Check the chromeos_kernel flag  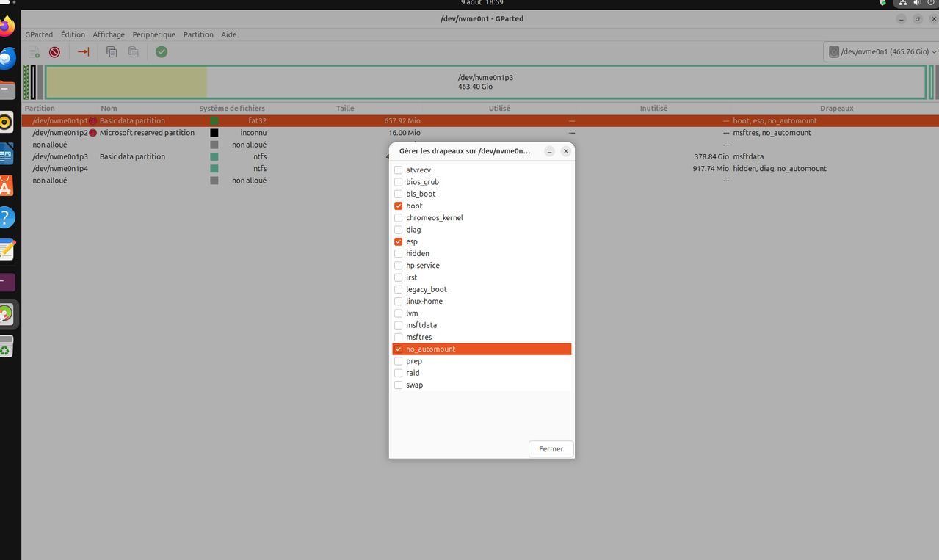(399, 218)
